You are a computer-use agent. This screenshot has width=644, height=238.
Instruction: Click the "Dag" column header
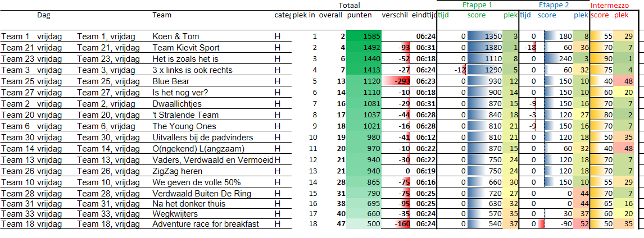(44, 15)
